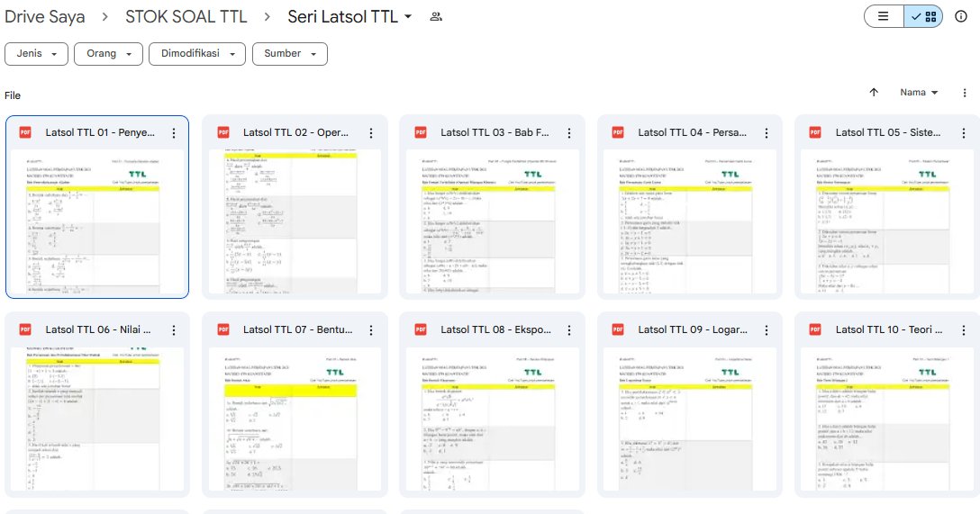Go to Drive Saya breadcrumb
The image size is (980, 514).
45,17
